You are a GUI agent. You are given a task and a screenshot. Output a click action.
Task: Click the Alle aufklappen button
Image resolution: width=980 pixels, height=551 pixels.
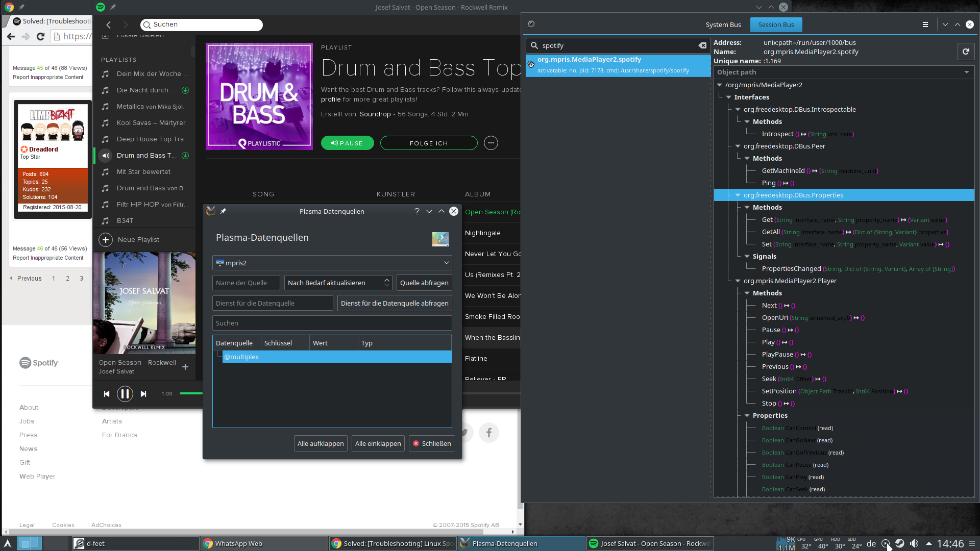[x=321, y=443]
